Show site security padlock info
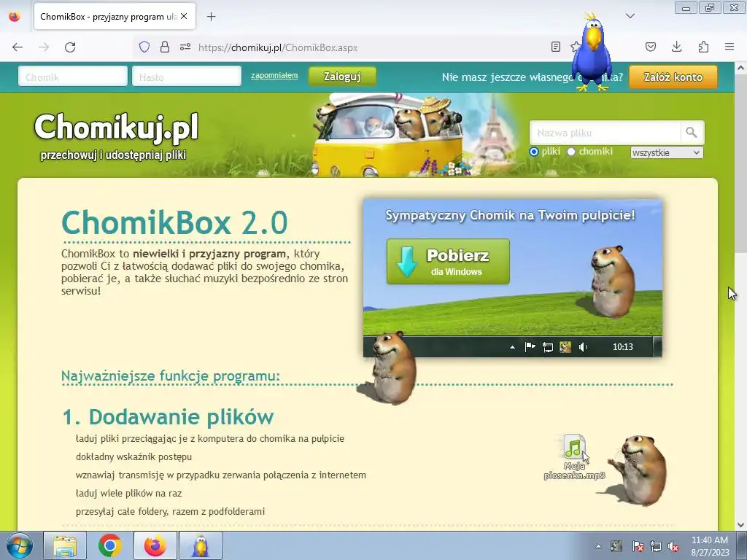747x560 pixels. click(164, 47)
